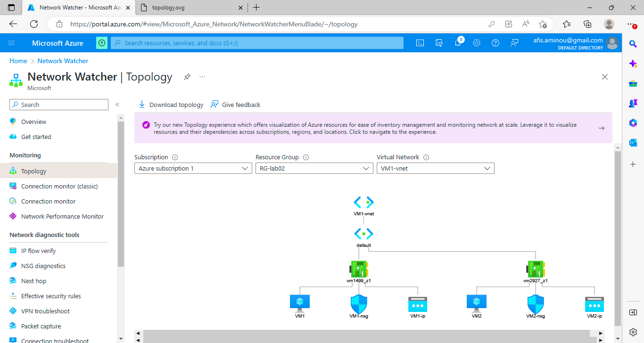Open the directories and subscriptions filter icon
Viewport: 644px width, 343px height.
(x=439, y=43)
